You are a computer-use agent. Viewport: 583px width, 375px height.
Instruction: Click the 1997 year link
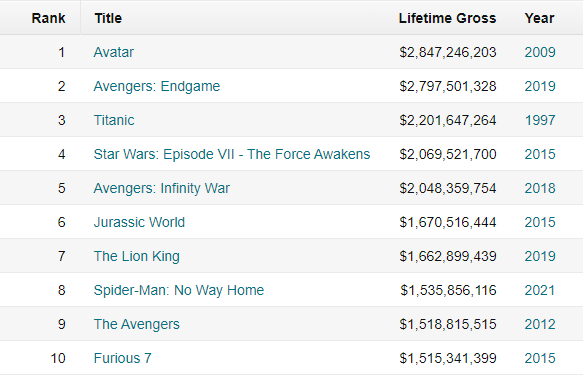(x=540, y=120)
